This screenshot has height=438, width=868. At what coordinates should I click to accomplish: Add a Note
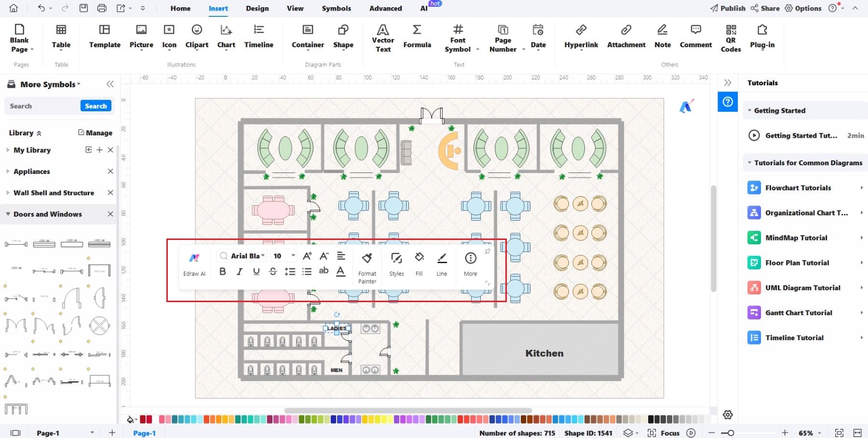(x=663, y=37)
